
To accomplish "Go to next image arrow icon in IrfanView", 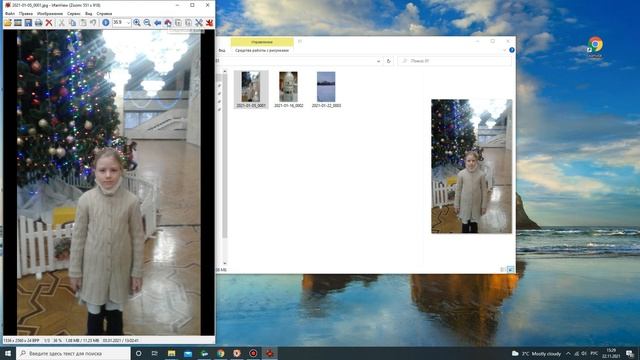I will [x=168, y=22].
